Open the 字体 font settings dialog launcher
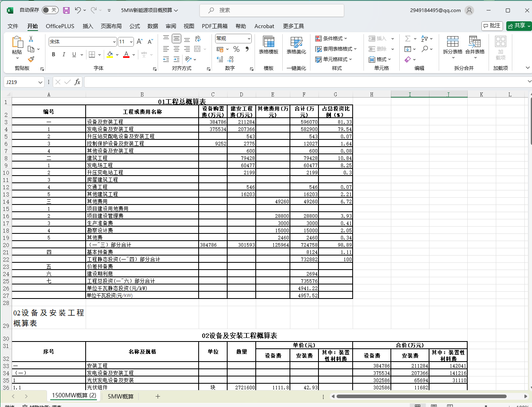The width and height of the screenshot is (532, 407). tap(155, 69)
